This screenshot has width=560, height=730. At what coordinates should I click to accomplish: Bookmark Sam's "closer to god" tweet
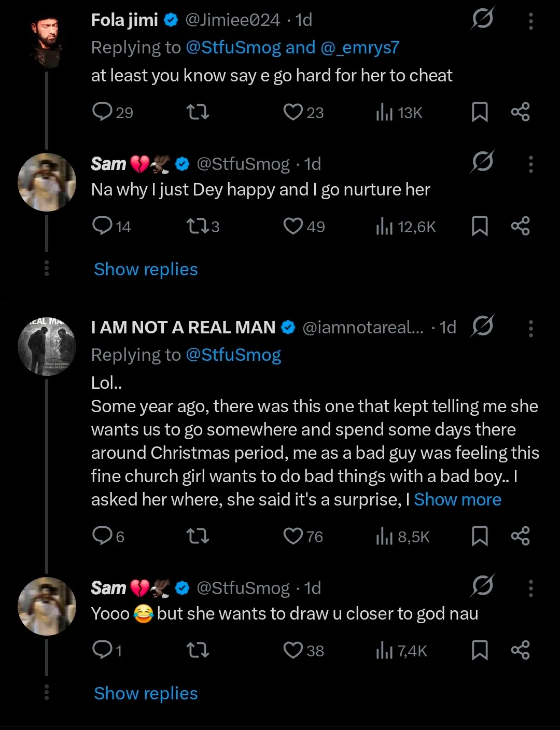(x=480, y=650)
